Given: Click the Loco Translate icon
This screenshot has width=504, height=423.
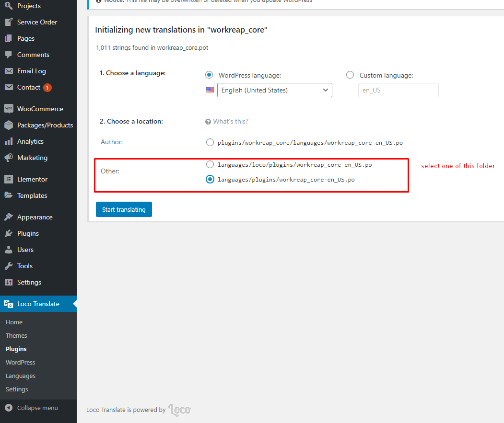Looking at the screenshot, I should coord(8,304).
